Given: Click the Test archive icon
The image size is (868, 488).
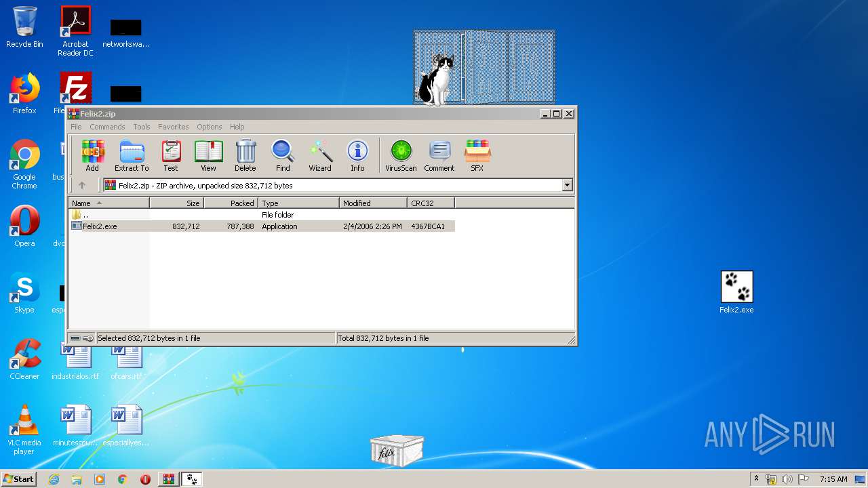Looking at the screenshot, I should (x=171, y=155).
